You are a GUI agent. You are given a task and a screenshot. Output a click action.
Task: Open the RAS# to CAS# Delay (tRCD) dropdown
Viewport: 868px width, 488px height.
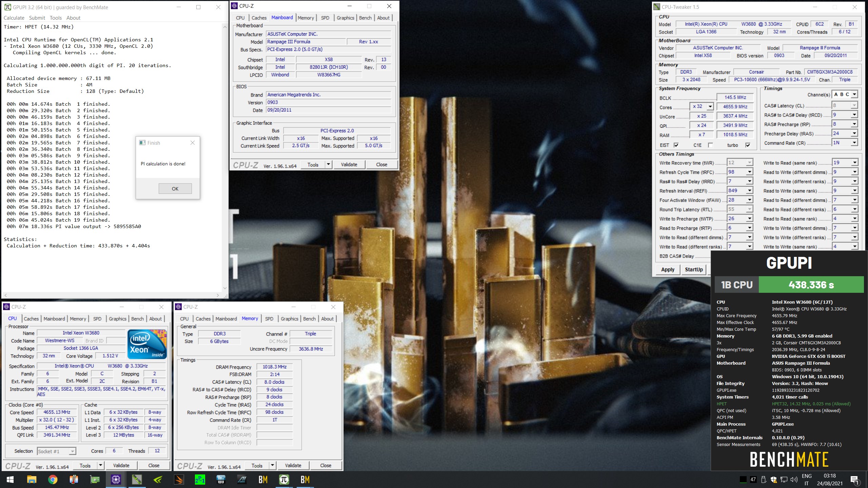[x=854, y=115]
